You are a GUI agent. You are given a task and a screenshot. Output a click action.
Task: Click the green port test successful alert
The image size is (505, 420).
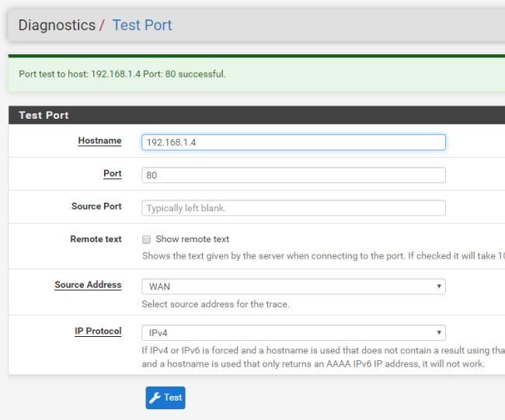[122, 75]
